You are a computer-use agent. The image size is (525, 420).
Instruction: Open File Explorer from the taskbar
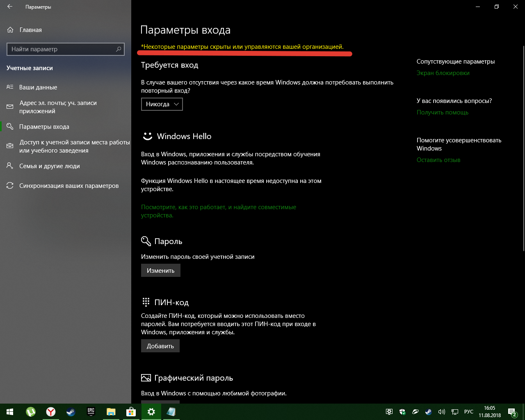pyautogui.click(x=111, y=412)
